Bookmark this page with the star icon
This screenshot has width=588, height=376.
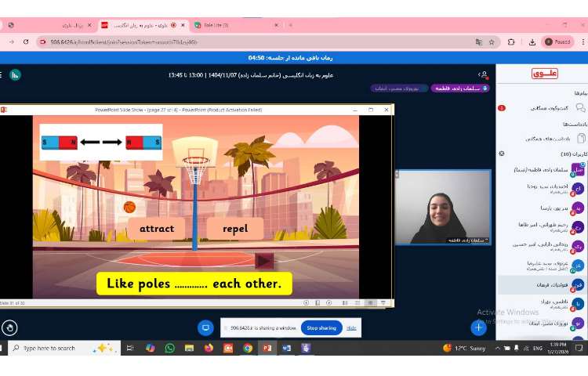492,42
